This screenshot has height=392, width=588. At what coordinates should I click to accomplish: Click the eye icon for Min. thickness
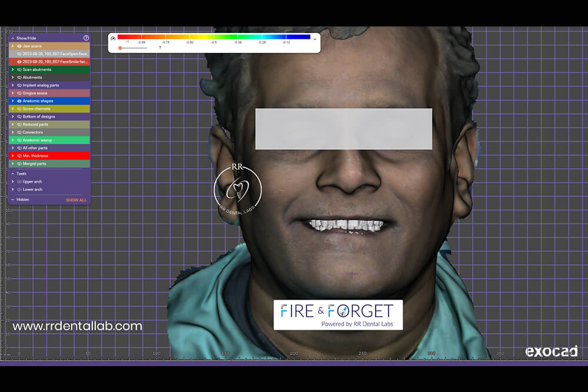tap(19, 156)
